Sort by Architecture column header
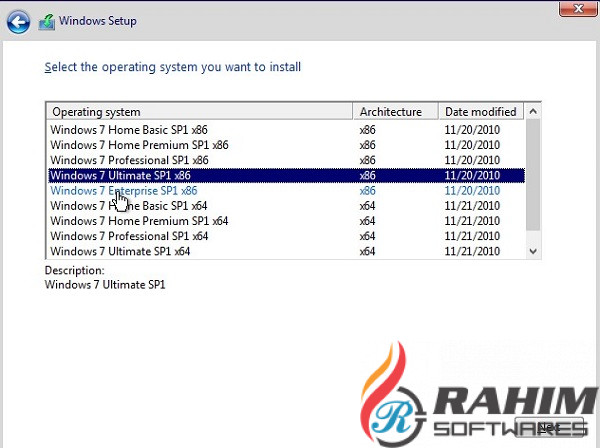This screenshot has width=600, height=448. point(395,112)
